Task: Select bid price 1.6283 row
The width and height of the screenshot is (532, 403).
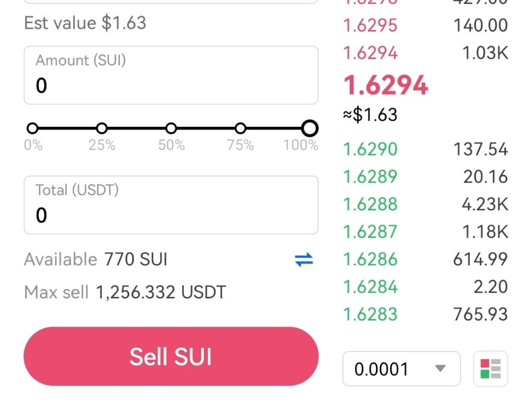Action: click(x=426, y=314)
